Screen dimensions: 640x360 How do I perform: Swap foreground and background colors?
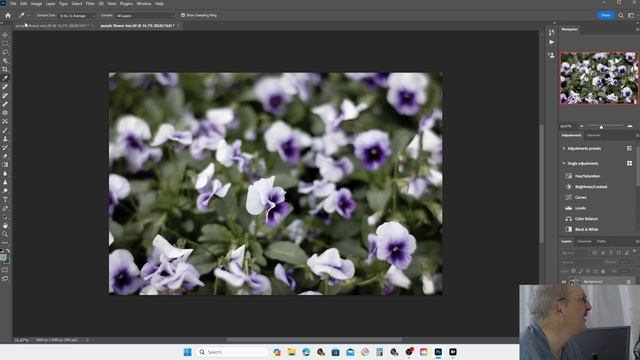pos(8,251)
